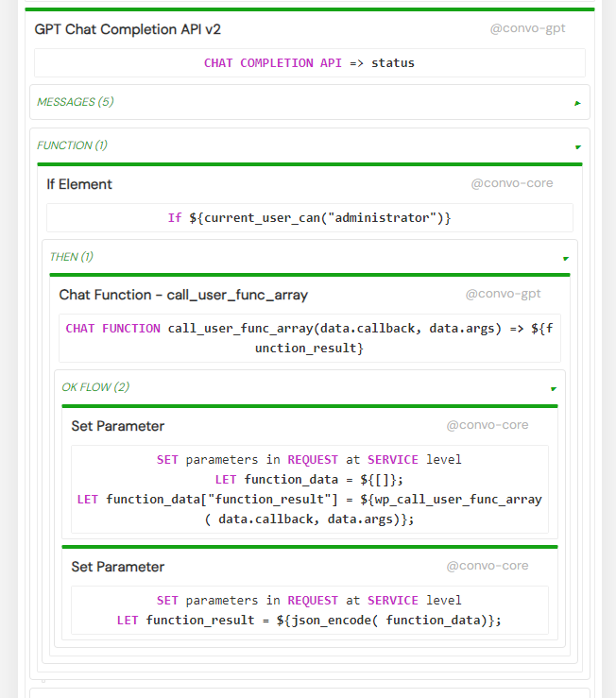Screen dimensions: 616x698
Task: Collapse the FUNCTION (1) section arrow
Action: 577,147
